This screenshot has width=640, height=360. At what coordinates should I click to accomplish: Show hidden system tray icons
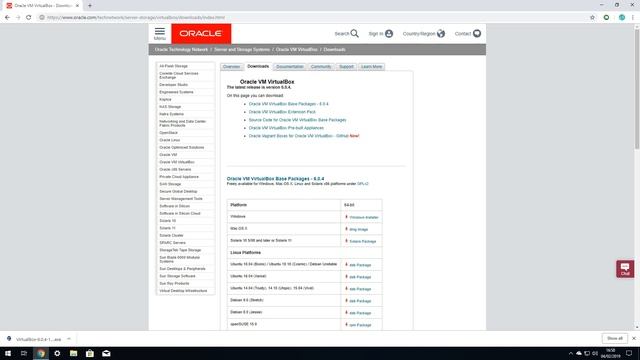pyautogui.click(x=570, y=353)
